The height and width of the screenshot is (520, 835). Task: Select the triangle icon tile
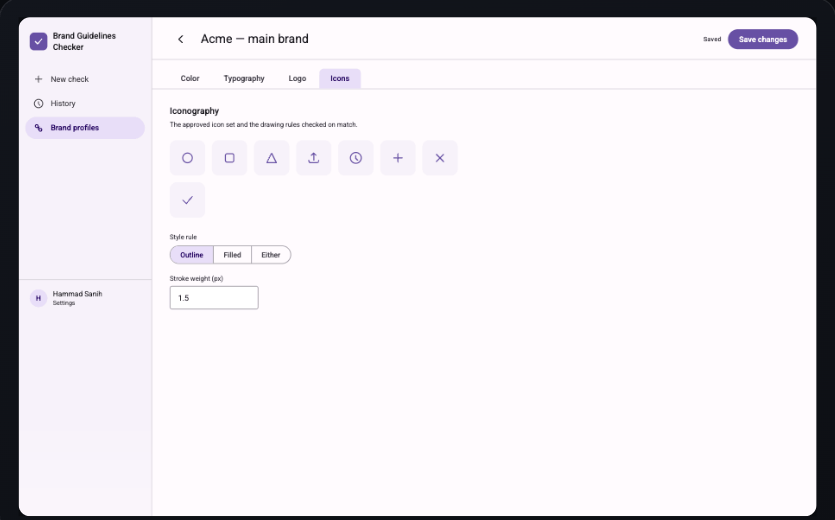pyautogui.click(x=272, y=158)
